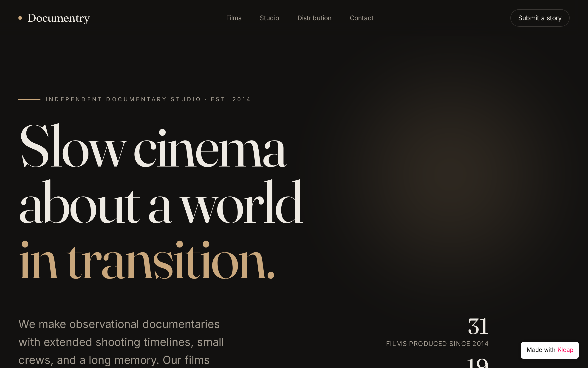The image size is (588, 368).
Task: Go to the Studio page
Action: 269,18
